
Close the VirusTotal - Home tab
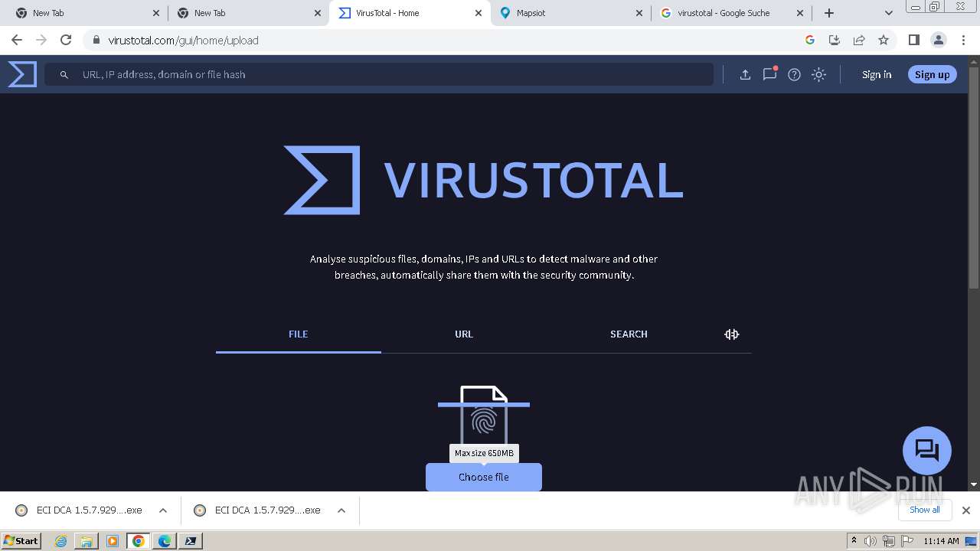click(x=479, y=13)
